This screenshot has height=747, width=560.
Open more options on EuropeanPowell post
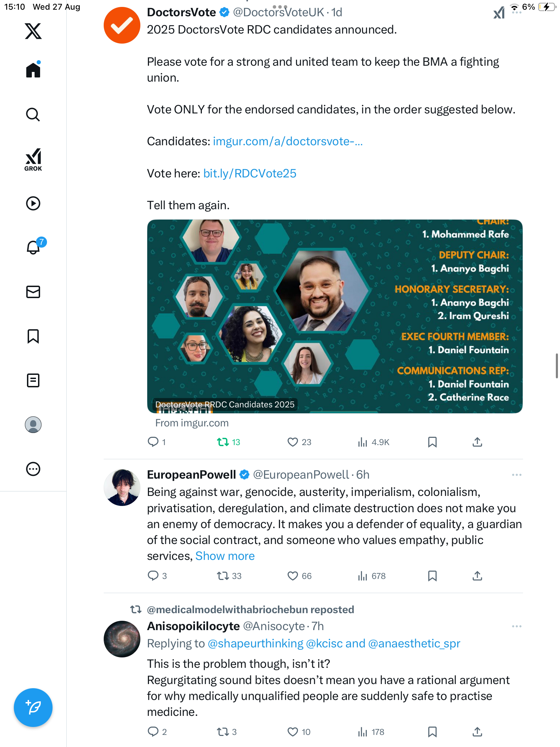coord(516,475)
